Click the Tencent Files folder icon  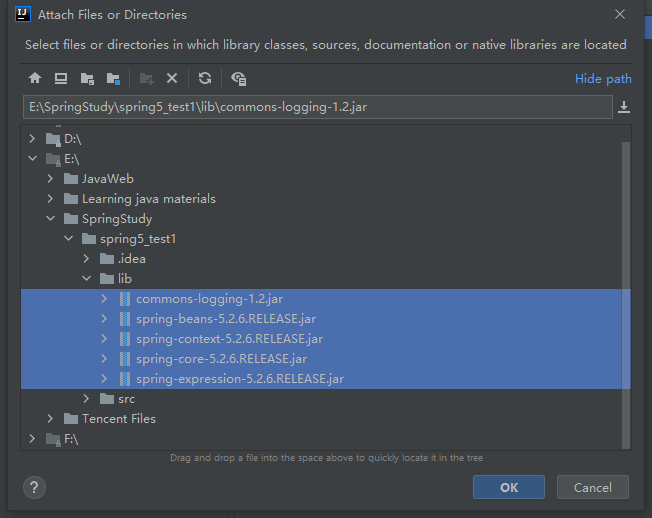click(71, 419)
